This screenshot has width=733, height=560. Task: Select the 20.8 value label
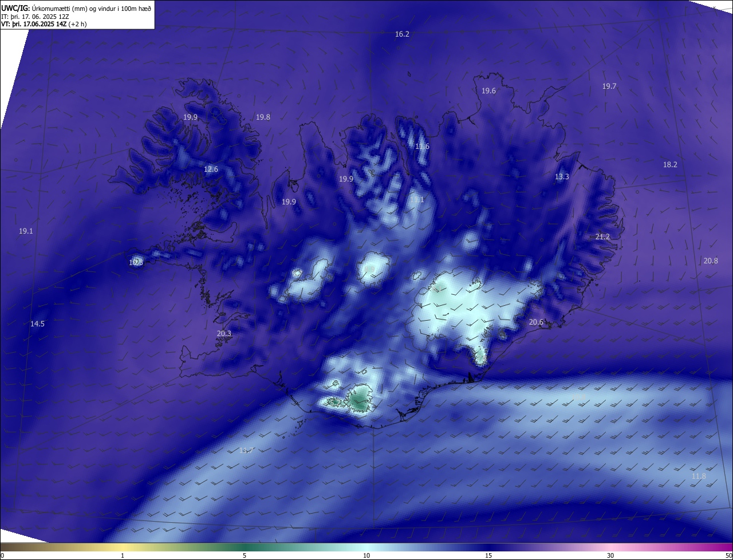711,261
